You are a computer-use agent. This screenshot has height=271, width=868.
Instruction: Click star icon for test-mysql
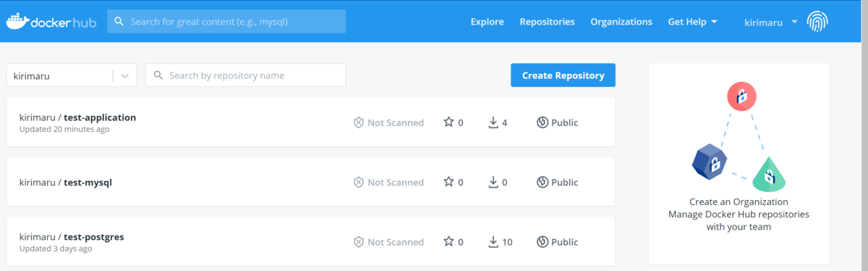point(448,183)
